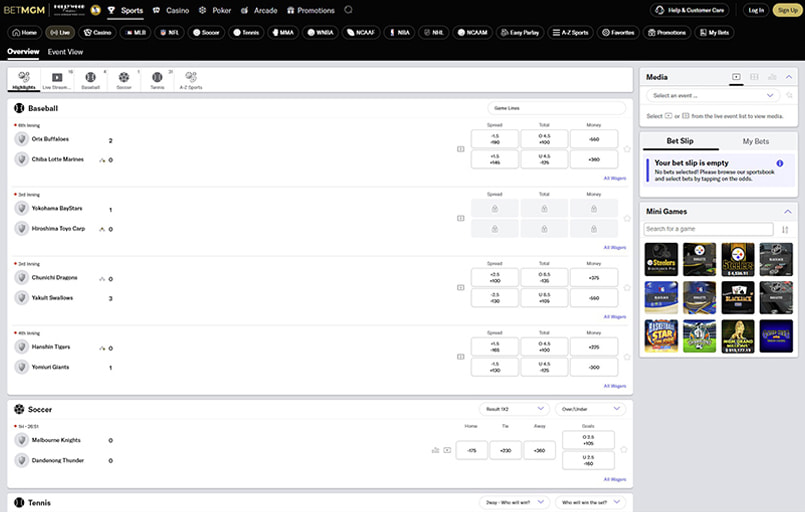Select Highlights filter icon
Viewport: 805px width, 512px height.
24,80
